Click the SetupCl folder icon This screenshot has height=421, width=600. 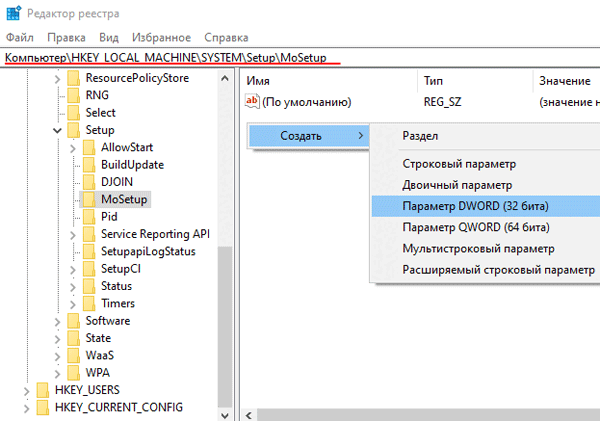click(x=89, y=269)
